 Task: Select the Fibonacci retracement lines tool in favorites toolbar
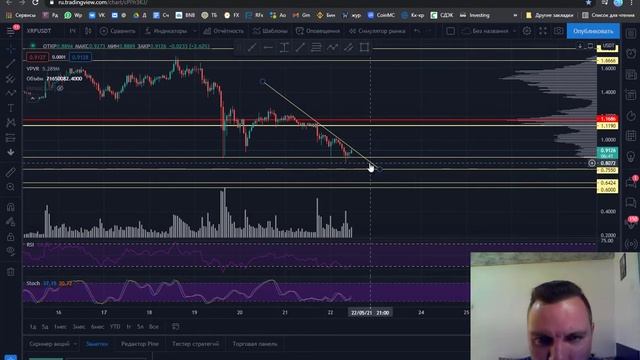click(316, 48)
